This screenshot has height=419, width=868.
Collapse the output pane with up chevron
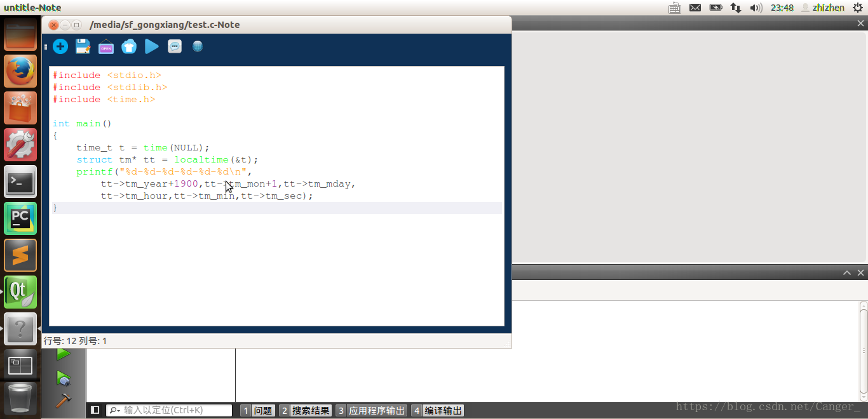click(847, 273)
